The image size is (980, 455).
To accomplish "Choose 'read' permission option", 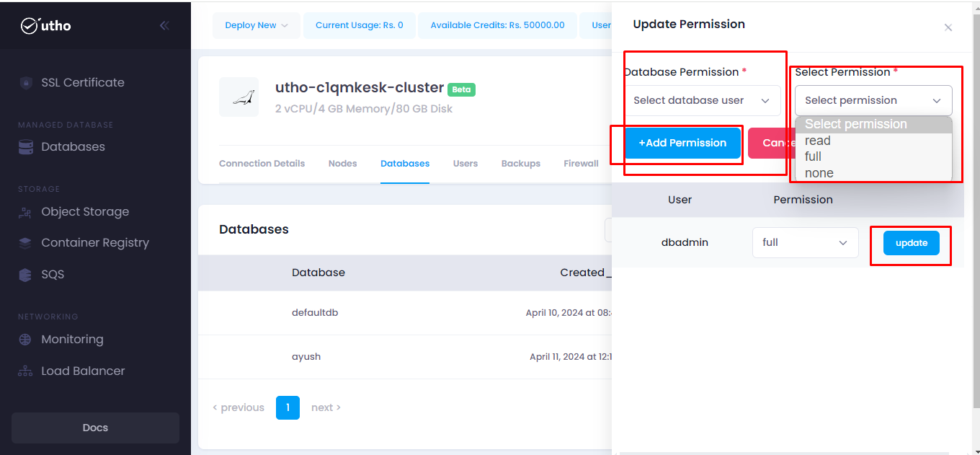I will pos(873,141).
